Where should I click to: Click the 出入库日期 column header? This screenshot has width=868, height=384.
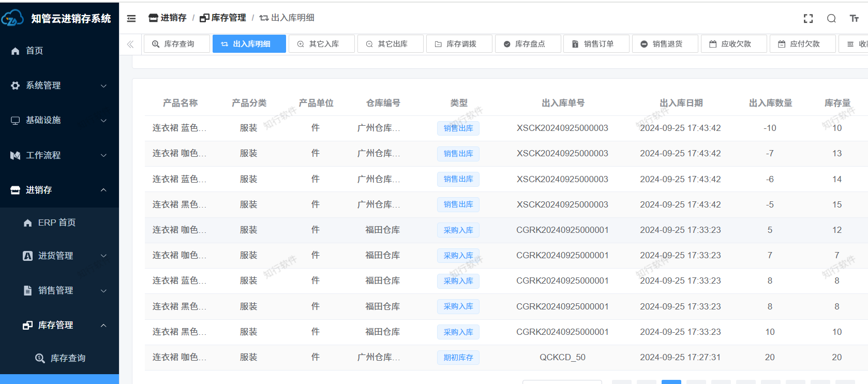point(681,103)
